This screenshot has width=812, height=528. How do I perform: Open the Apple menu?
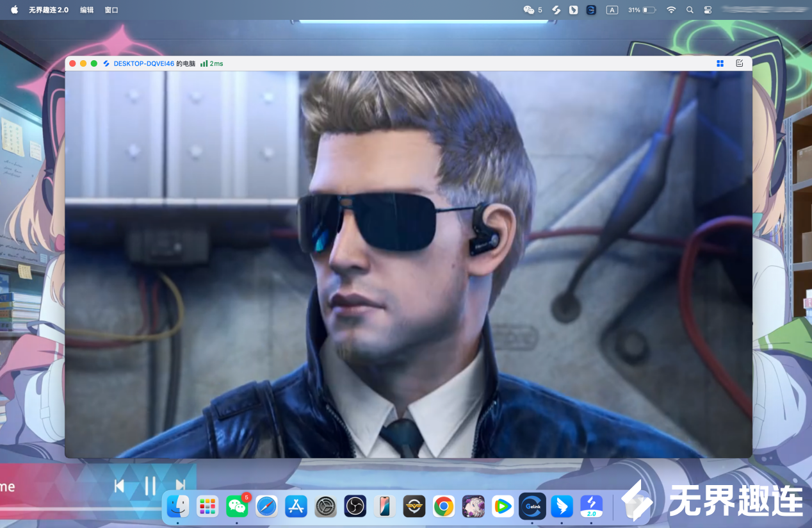[14, 10]
